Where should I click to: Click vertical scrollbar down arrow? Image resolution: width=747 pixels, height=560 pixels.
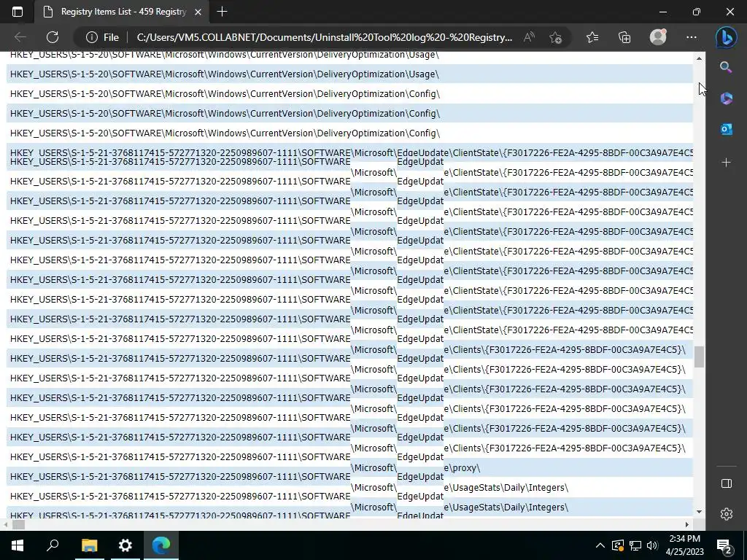coord(699,512)
